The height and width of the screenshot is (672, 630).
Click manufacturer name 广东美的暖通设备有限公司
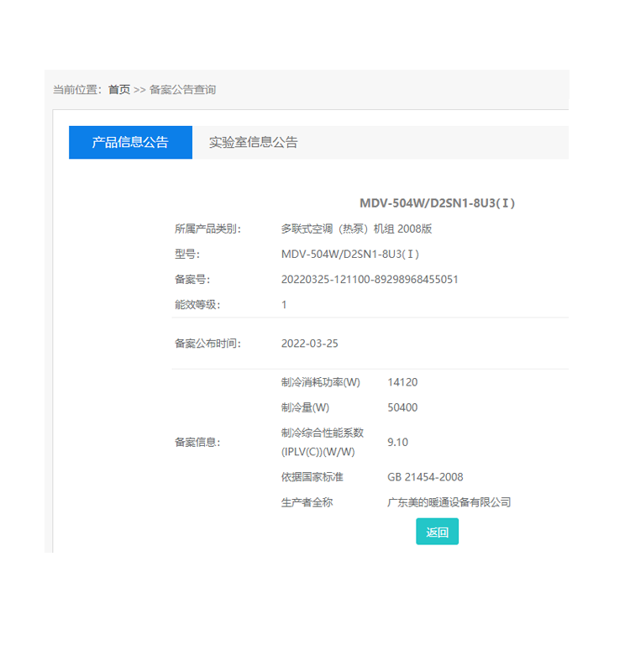tap(449, 502)
